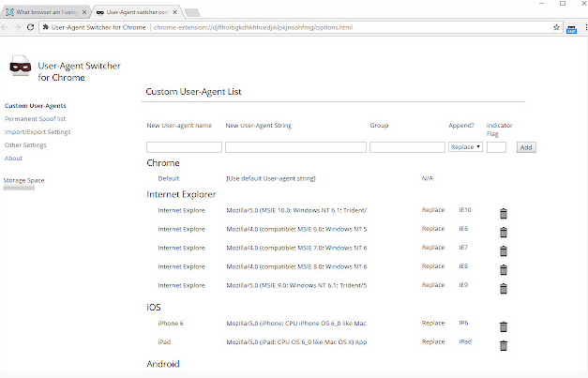
Task: Select the MSIE 10.0 user-agent string
Action: point(296,210)
